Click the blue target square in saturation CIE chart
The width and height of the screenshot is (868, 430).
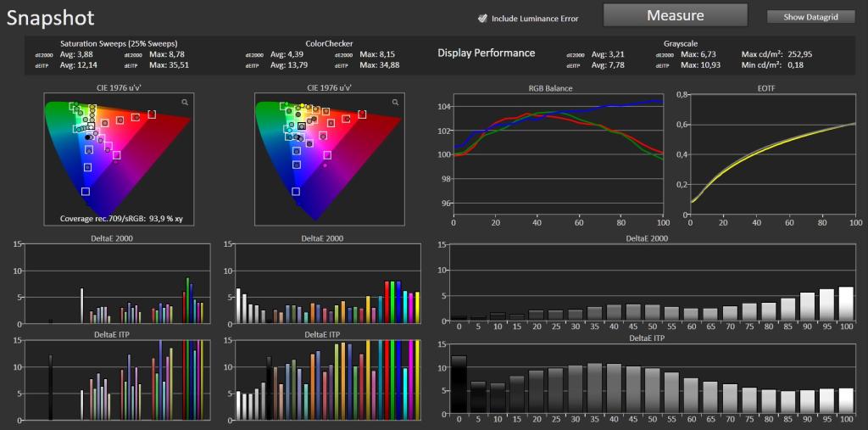[x=86, y=191]
